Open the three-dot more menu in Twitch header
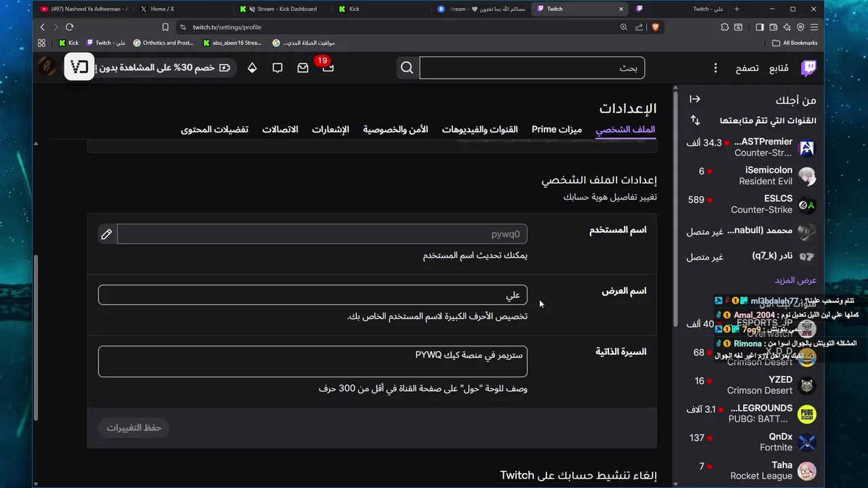Screen dimensions: 868x488 715,68
